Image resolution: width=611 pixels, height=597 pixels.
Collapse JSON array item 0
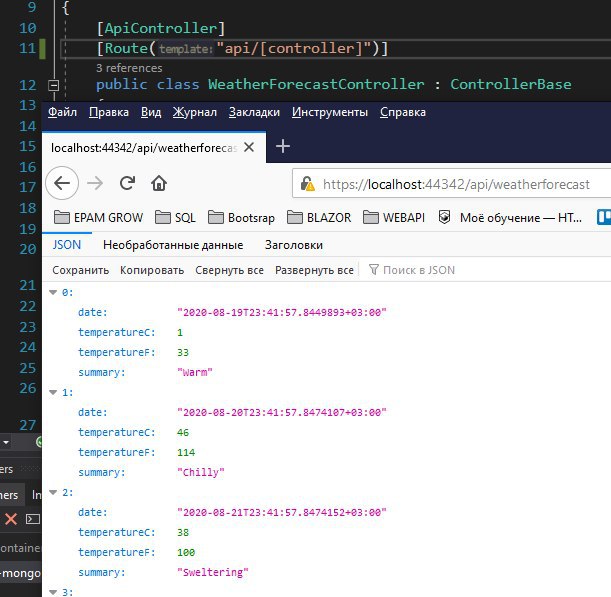pos(53,292)
